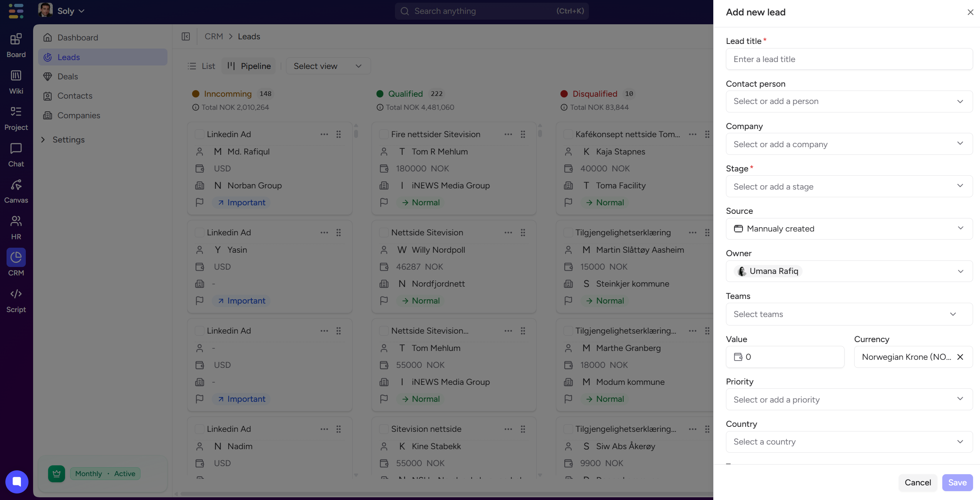Expand the Select view dropdown
980x500 pixels.
coord(328,66)
